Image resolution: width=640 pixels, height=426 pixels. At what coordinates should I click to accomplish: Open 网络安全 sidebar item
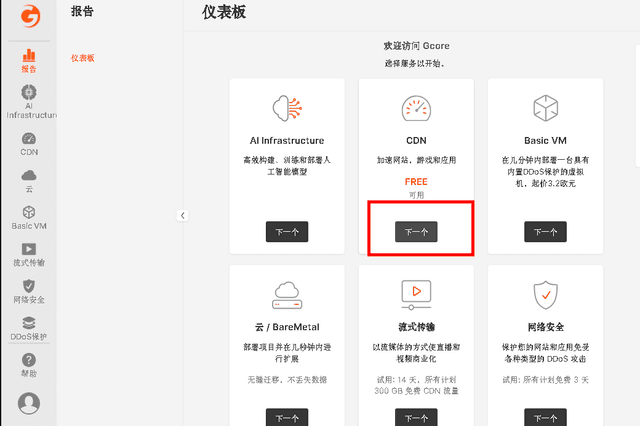coord(29,291)
